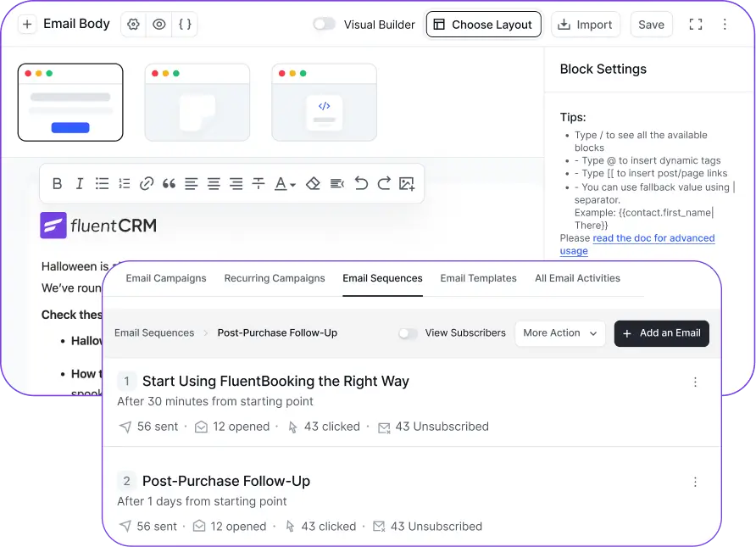756x547 pixels.
Task: Expand the options menu for Post-Purchase Follow-Up
Action: coord(695,481)
